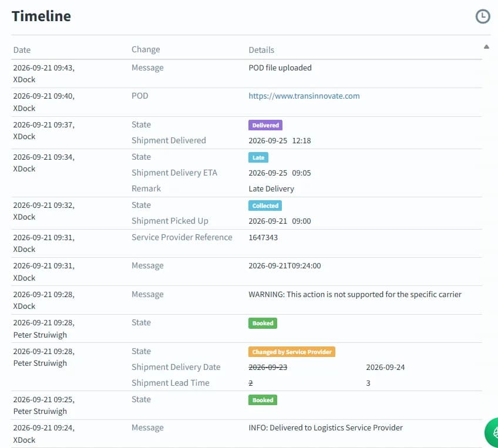Select the 'Late Delivery' remark text
The height and width of the screenshot is (448, 498).
tap(271, 188)
